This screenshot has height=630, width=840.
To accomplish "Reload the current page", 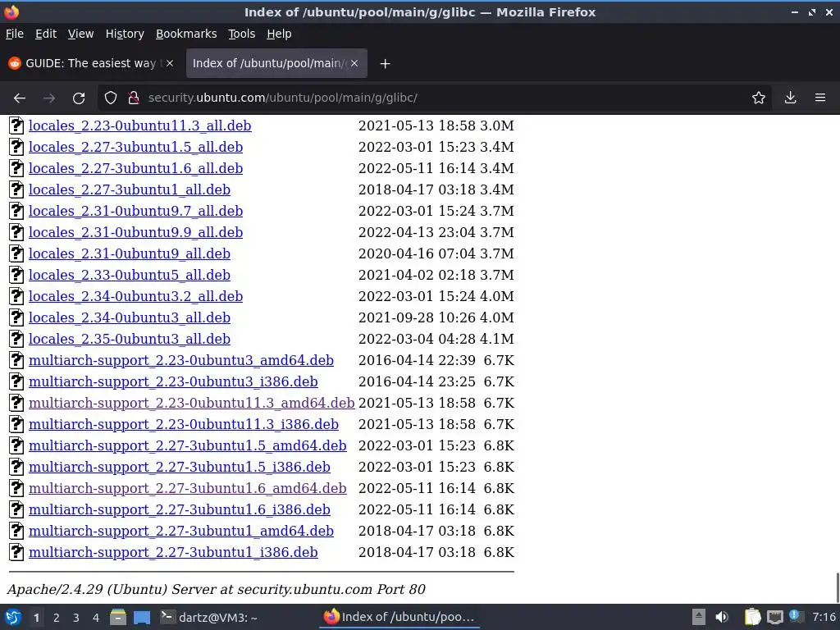I will pyautogui.click(x=79, y=98).
